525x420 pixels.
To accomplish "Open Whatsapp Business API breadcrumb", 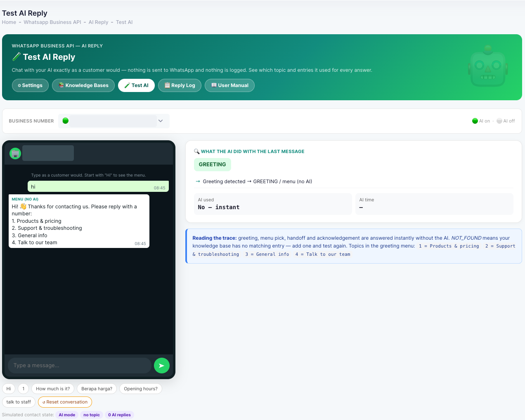I will click(52, 22).
